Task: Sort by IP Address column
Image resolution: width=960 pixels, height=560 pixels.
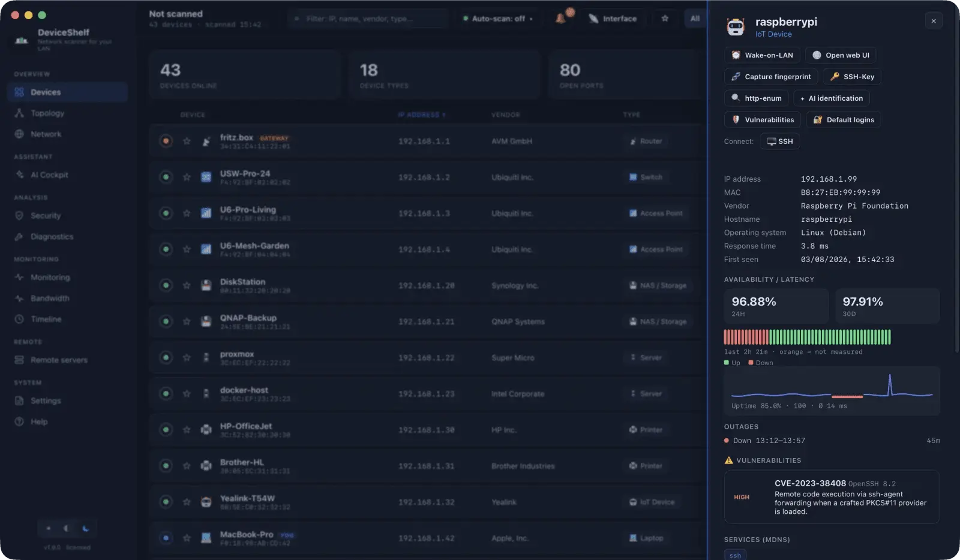Action: (x=422, y=115)
